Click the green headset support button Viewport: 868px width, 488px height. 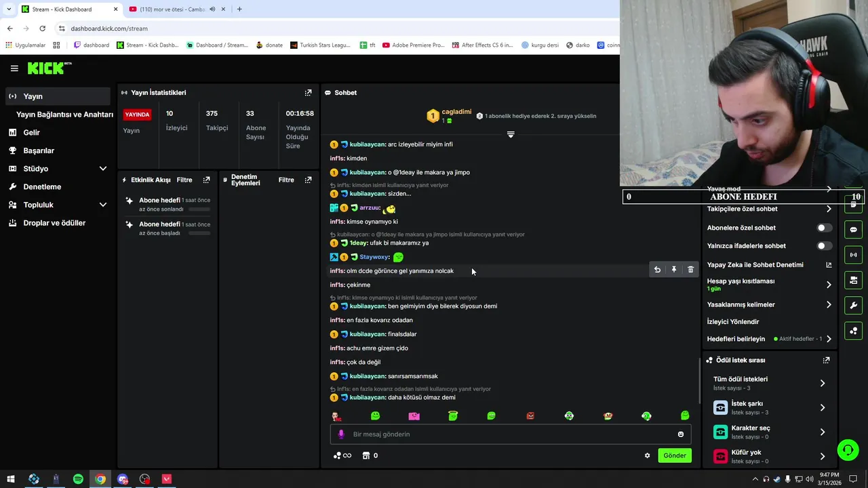pos(847,449)
